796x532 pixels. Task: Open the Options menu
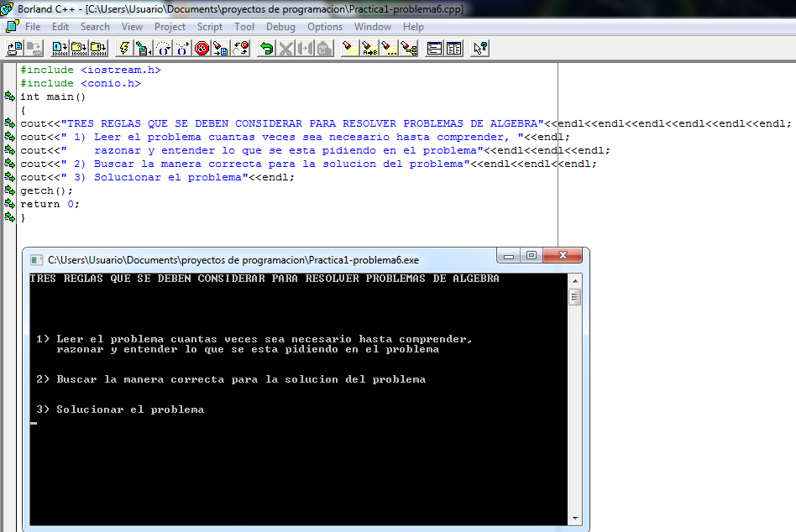click(x=324, y=26)
